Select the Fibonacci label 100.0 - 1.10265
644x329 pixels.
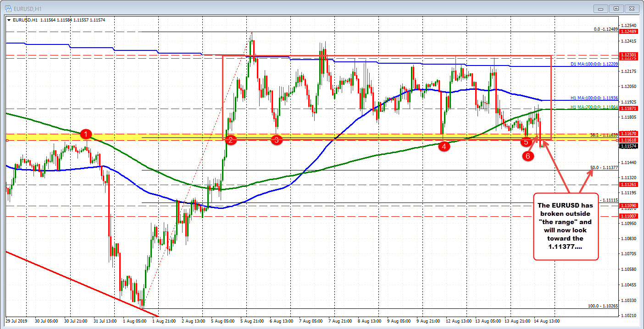pyautogui.click(x=603, y=306)
